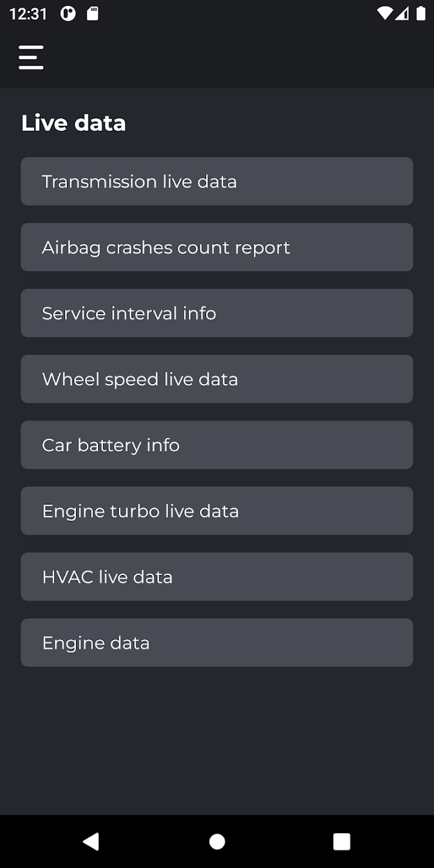Tap the cellular signal strength icon
The image size is (434, 868).
click(401, 14)
